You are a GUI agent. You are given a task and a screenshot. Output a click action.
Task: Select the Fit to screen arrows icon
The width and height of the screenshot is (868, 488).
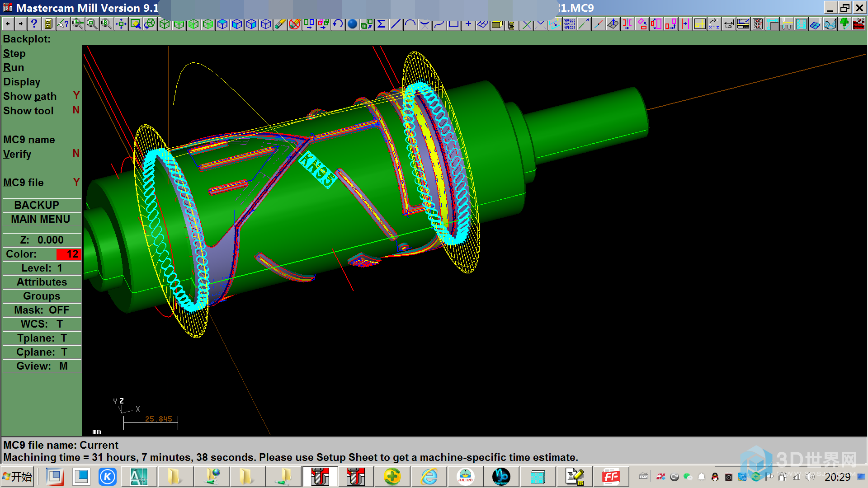point(121,24)
